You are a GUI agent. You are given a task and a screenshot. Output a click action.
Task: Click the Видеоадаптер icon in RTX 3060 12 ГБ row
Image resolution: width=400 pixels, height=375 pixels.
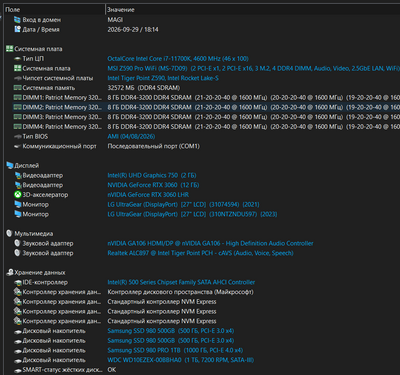coord(18,185)
